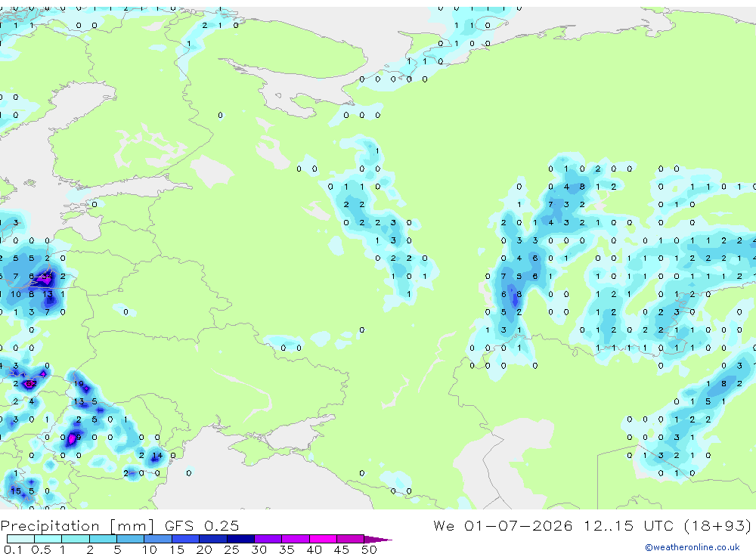Click the map value "10" near Baltic

pos(16,294)
